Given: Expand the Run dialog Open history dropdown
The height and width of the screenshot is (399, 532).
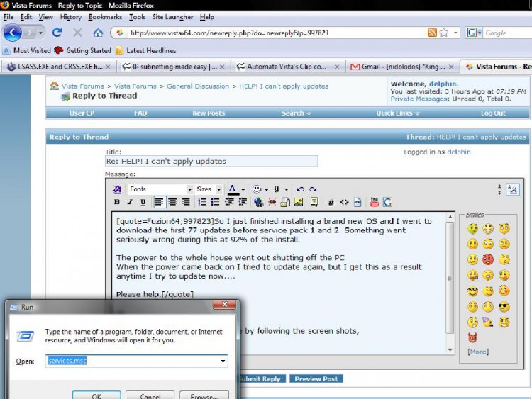Looking at the screenshot, I should pos(223,361).
